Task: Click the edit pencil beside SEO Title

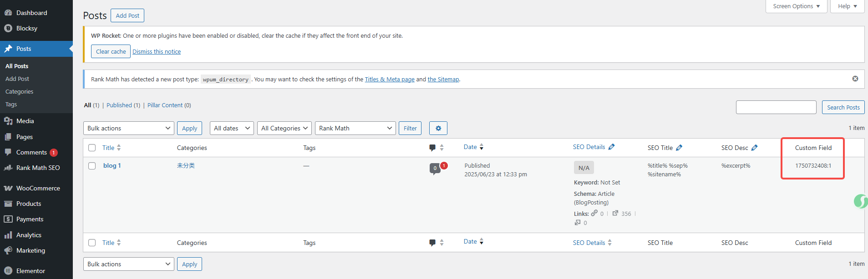Action: point(679,148)
